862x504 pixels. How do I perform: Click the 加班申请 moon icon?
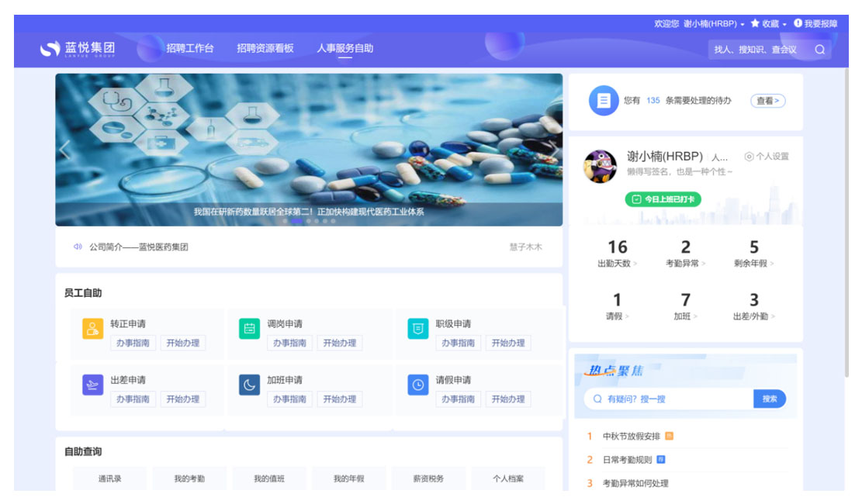coord(249,385)
